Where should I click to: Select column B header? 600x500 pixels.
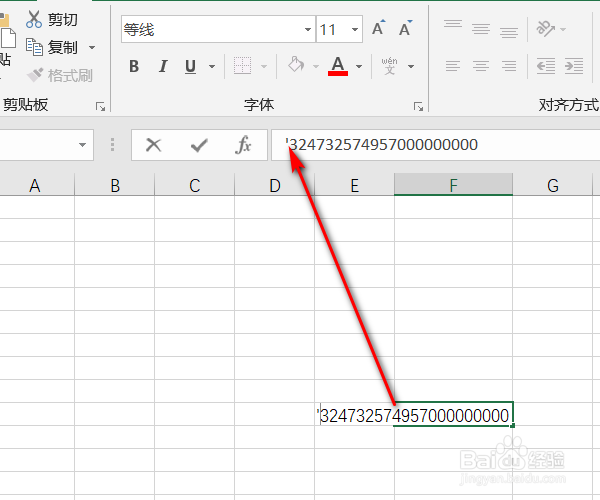[x=115, y=186]
